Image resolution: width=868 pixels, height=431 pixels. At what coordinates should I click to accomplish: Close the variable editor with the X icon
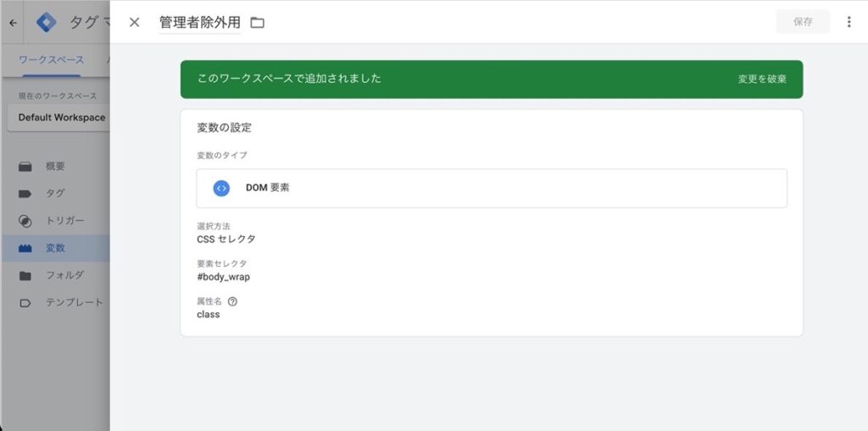[x=134, y=22]
